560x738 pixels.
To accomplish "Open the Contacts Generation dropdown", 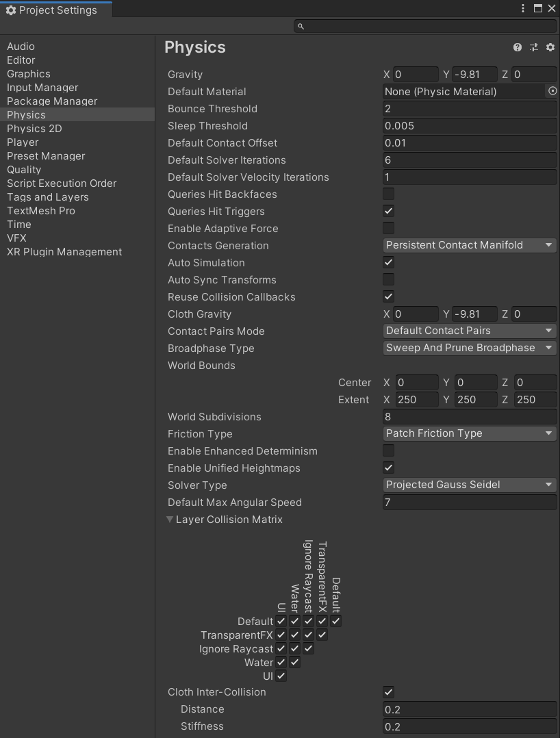I will click(470, 245).
